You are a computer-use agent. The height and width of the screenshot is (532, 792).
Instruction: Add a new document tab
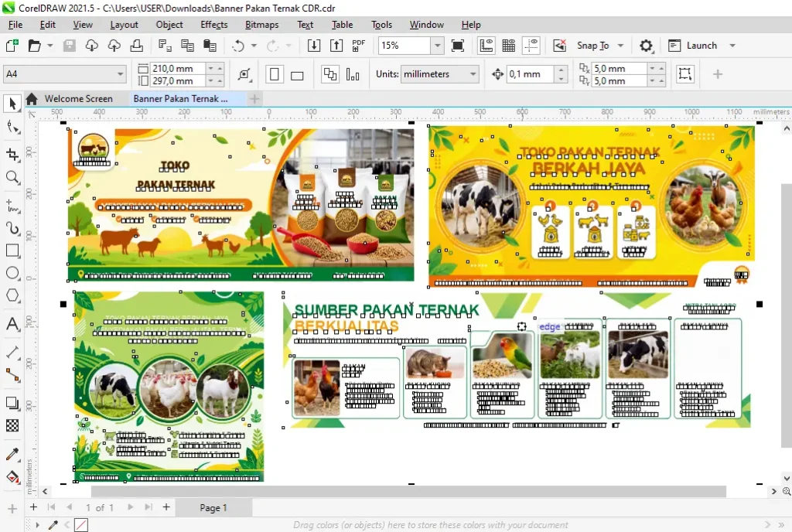[x=254, y=99]
